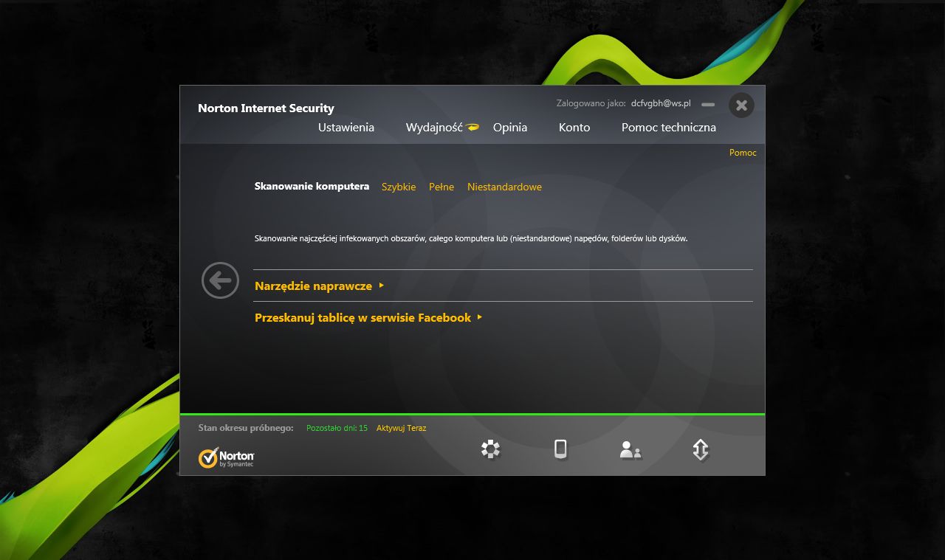Click Aktywuj Teraz link
This screenshot has height=560, width=945.
401,428
